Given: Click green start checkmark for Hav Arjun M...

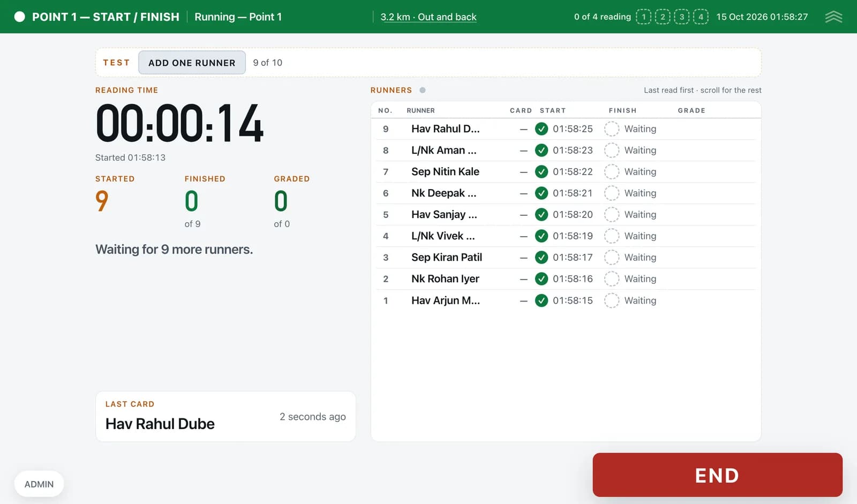Looking at the screenshot, I should click(x=542, y=300).
